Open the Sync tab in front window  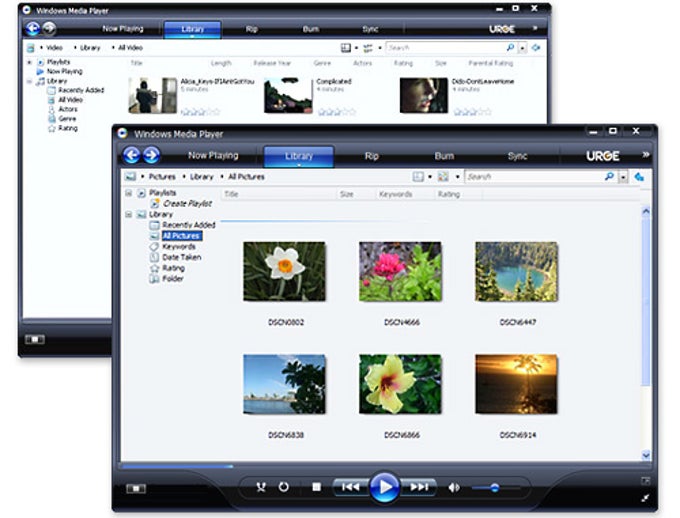[x=517, y=156]
